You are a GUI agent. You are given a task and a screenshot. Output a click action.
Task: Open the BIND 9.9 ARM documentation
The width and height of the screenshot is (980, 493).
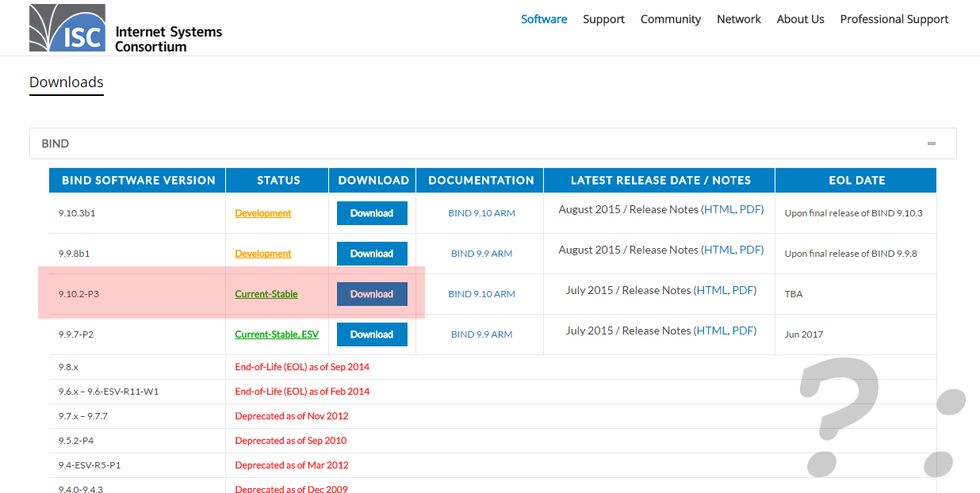tap(481, 253)
